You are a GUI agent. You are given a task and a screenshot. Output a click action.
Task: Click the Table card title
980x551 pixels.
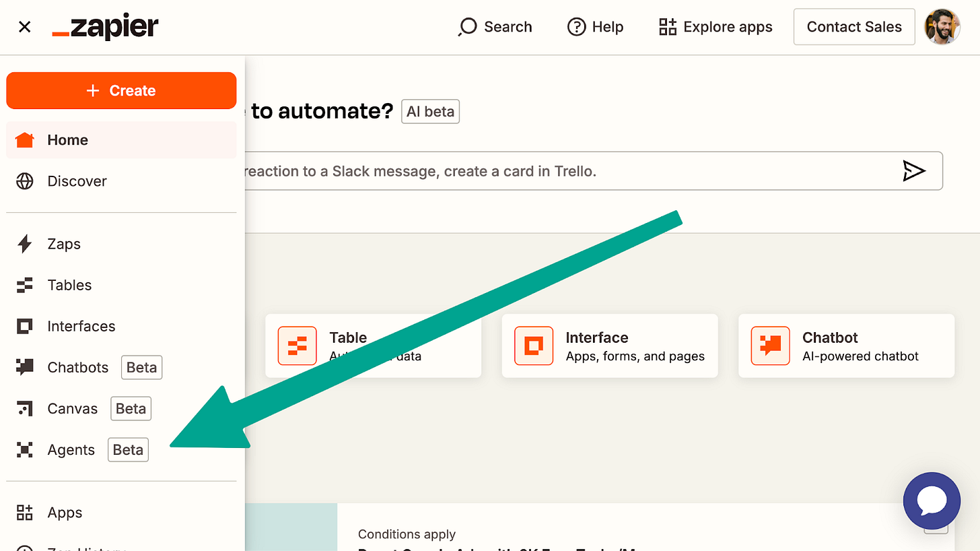pos(348,337)
